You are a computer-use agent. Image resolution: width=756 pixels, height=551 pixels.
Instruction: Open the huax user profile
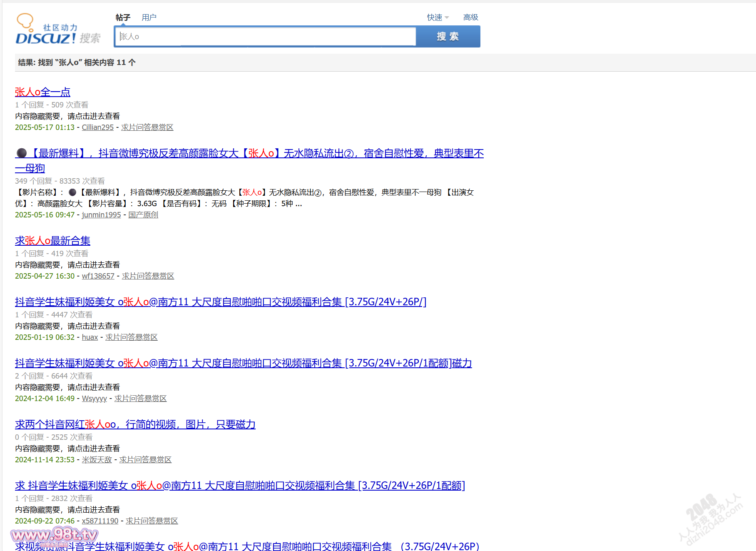90,337
